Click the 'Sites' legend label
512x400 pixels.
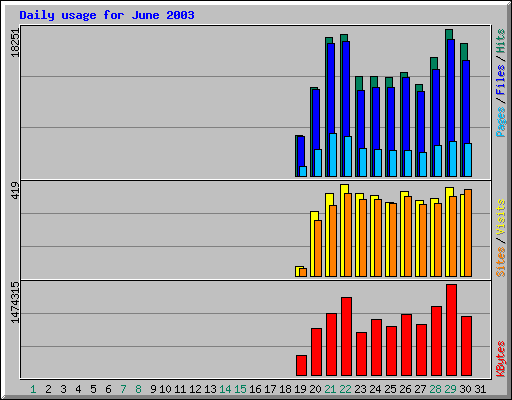coord(500,262)
